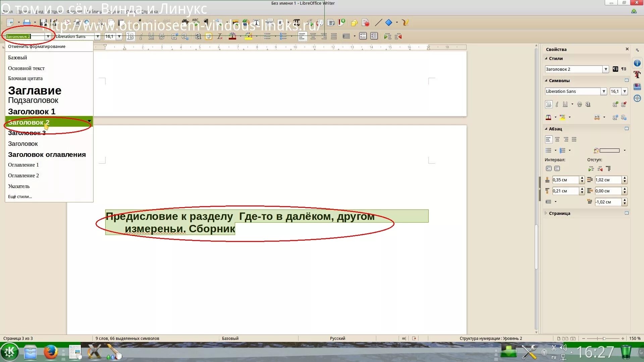Open font name dropdown in toolbar
Image resolution: width=644 pixels, height=362 pixels.
click(x=98, y=36)
